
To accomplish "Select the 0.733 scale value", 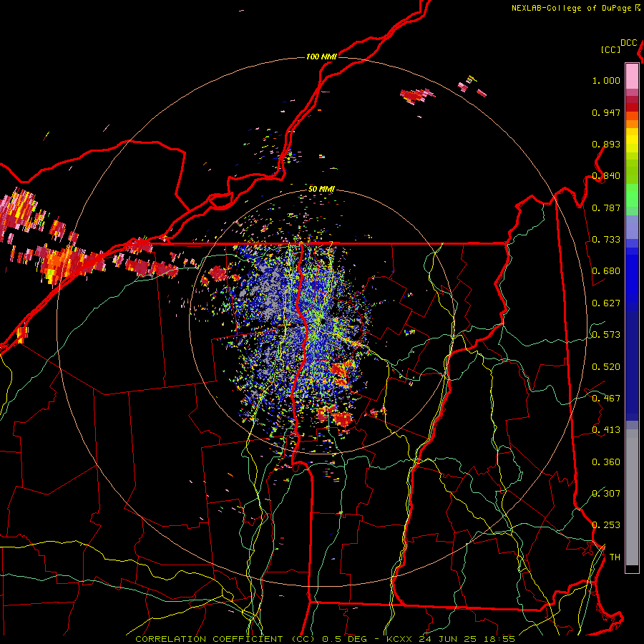I will (x=606, y=240).
